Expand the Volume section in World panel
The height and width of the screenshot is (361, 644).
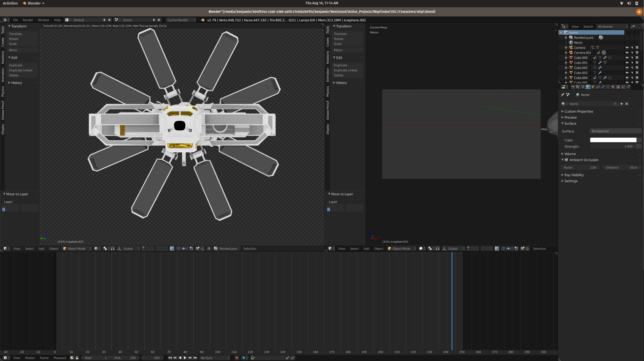[570, 153]
